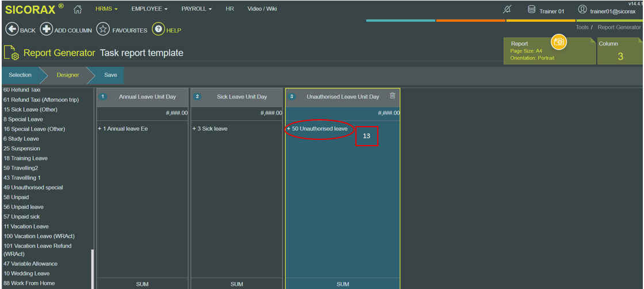Switch to the Selection step tab

click(x=20, y=75)
